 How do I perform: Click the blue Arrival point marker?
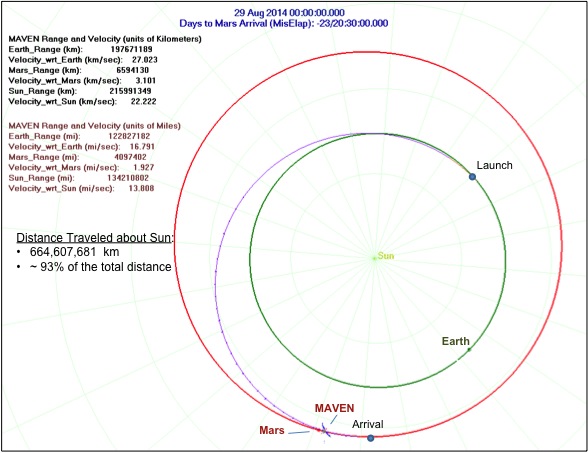point(370,438)
